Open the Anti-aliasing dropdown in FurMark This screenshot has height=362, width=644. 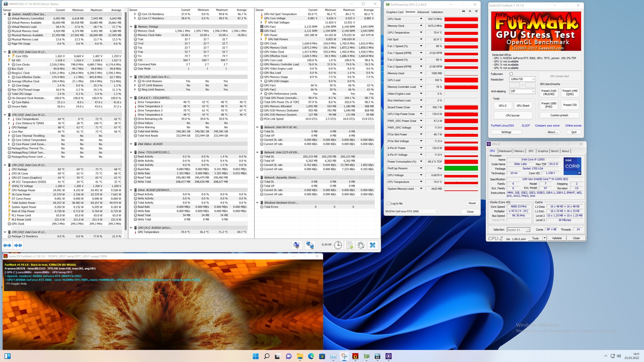pyautogui.click(x=522, y=91)
